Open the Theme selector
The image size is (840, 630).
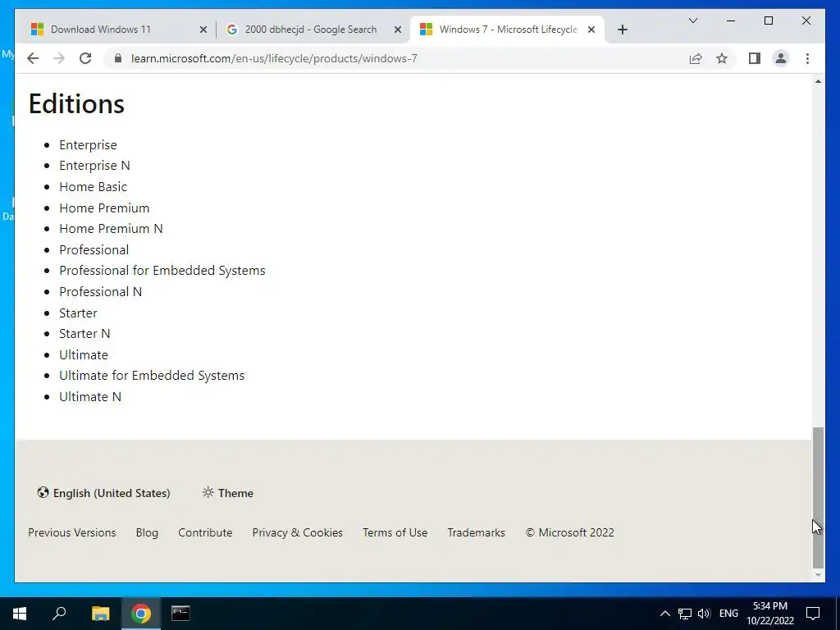click(228, 493)
